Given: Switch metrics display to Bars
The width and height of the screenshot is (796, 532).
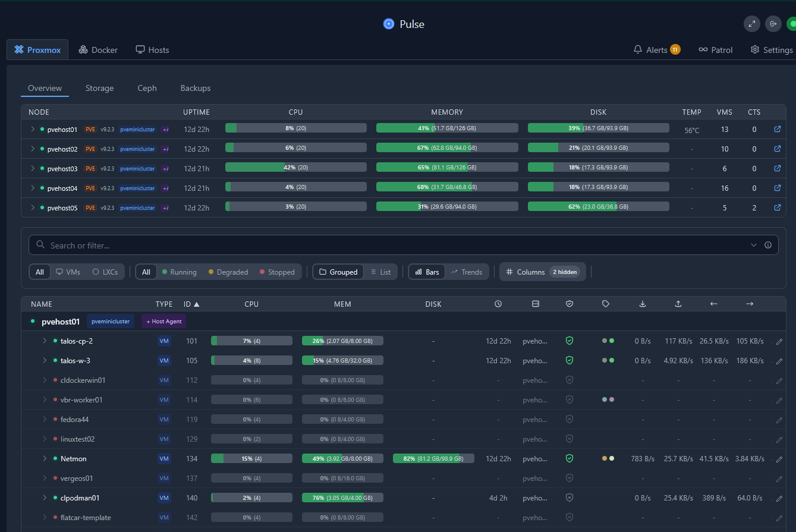Looking at the screenshot, I should 426,272.
